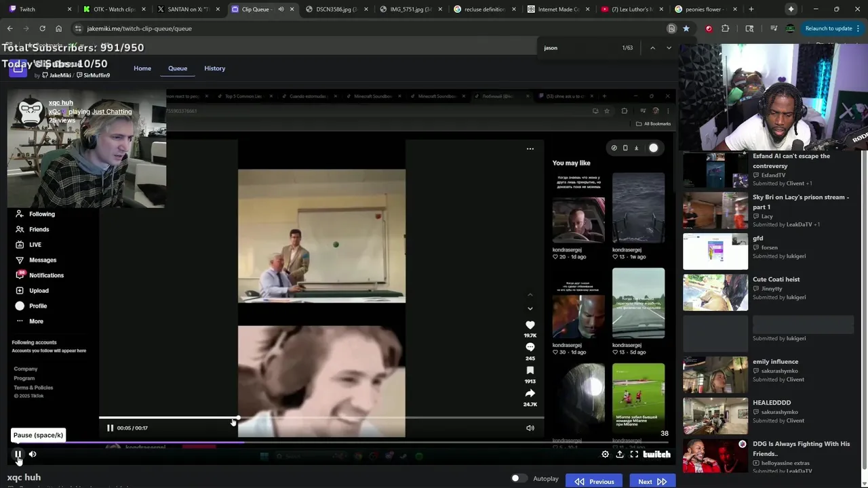The height and width of the screenshot is (488, 868).
Task: Open Twitch player settings gear
Action: click(x=606, y=454)
